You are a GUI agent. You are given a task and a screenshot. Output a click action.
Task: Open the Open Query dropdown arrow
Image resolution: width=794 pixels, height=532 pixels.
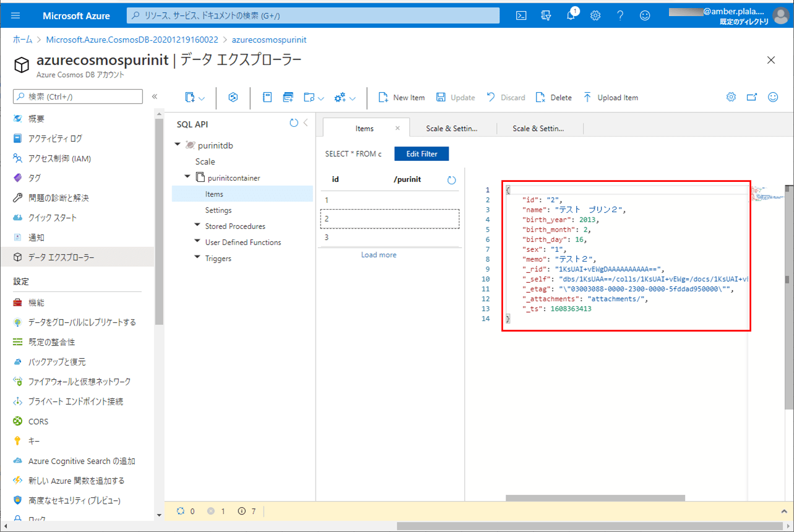click(x=321, y=98)
